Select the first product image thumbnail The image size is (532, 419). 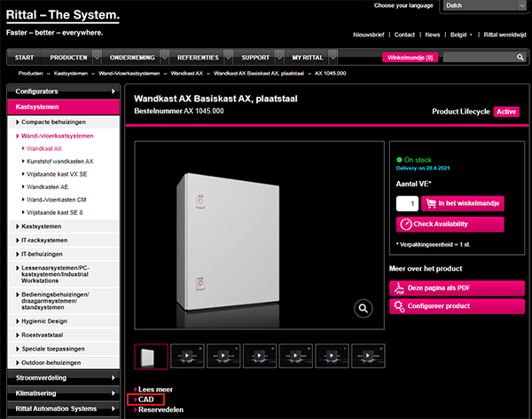(151, 356)
